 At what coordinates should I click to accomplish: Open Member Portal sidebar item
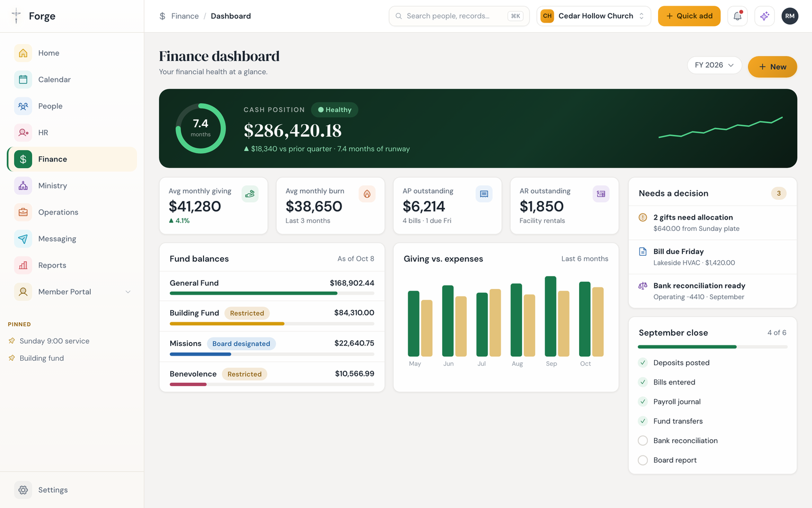tap(72, 292)
